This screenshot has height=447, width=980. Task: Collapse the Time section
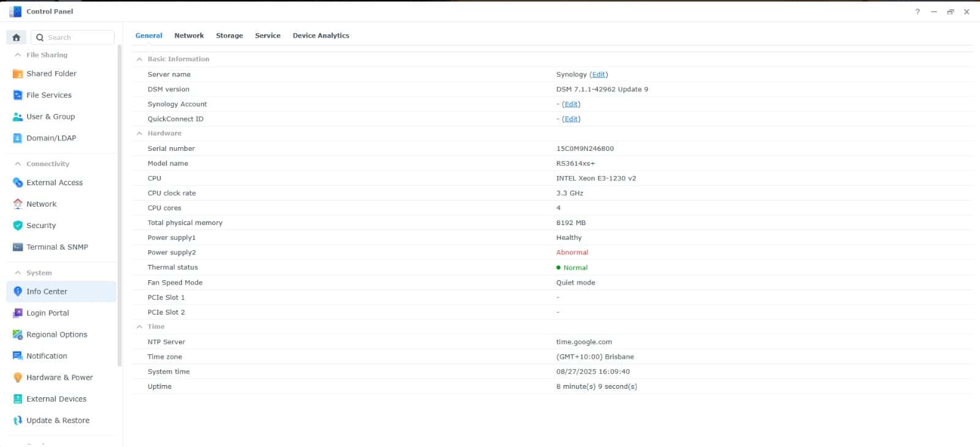(140, 327)
